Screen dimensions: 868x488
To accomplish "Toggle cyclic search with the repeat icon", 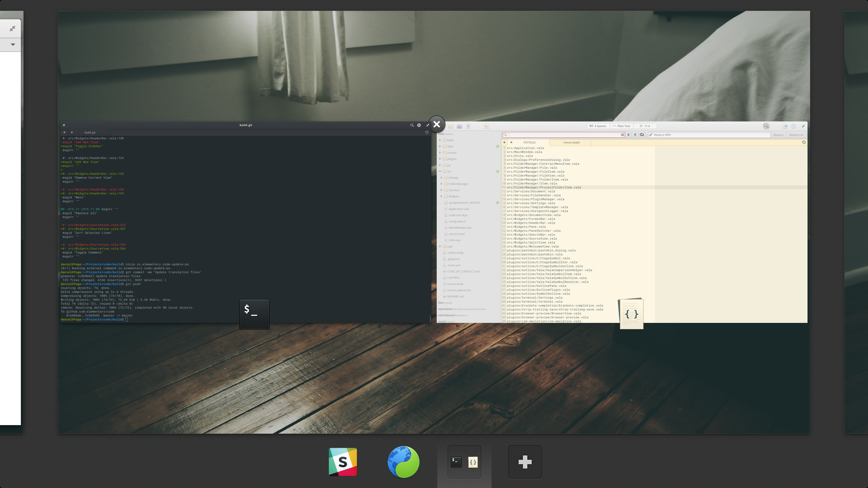I will [642, 135].
